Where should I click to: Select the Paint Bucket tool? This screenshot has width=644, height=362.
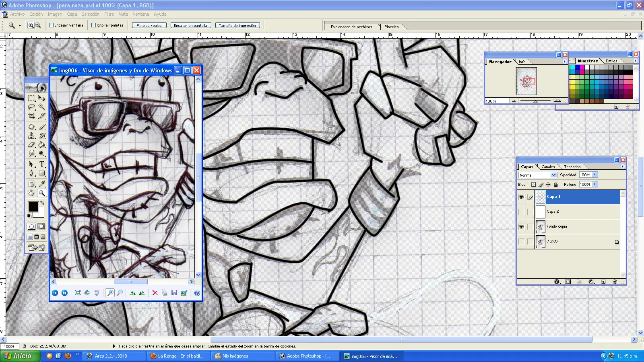pos(42,144)
